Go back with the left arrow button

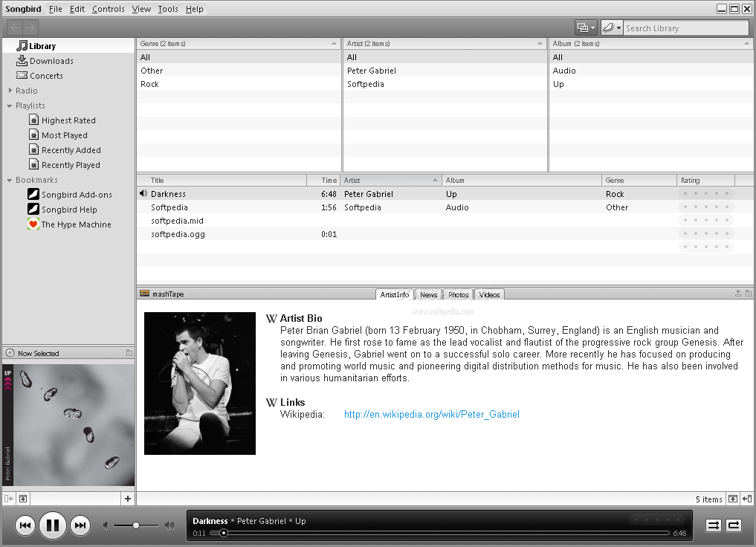(14, 27)
